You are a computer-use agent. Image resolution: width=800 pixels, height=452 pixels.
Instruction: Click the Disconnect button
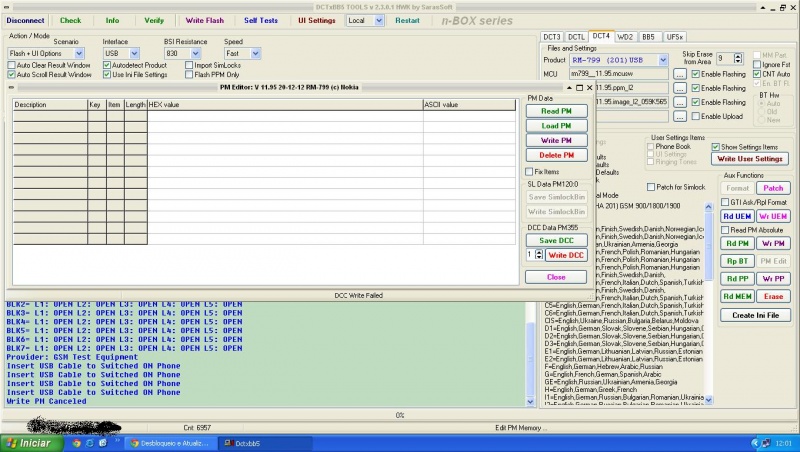pos(26,20)
